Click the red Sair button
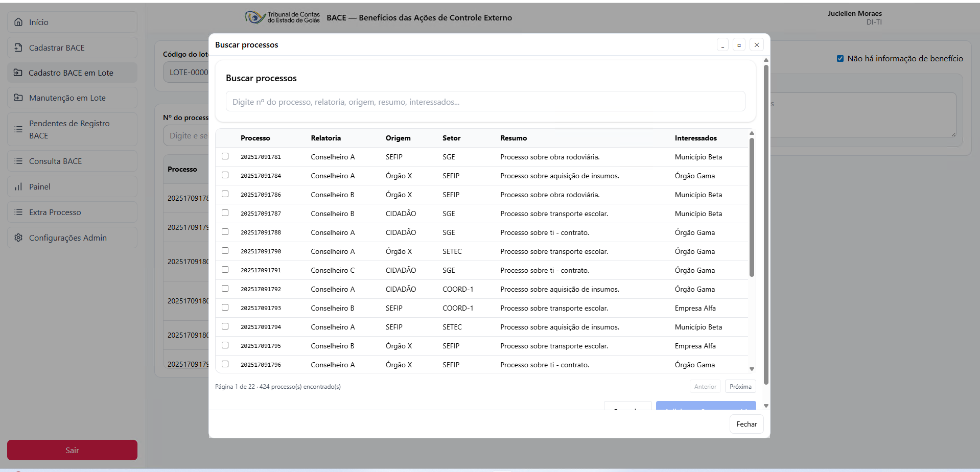This screenshot has width=980, height=472. (72, 450)
